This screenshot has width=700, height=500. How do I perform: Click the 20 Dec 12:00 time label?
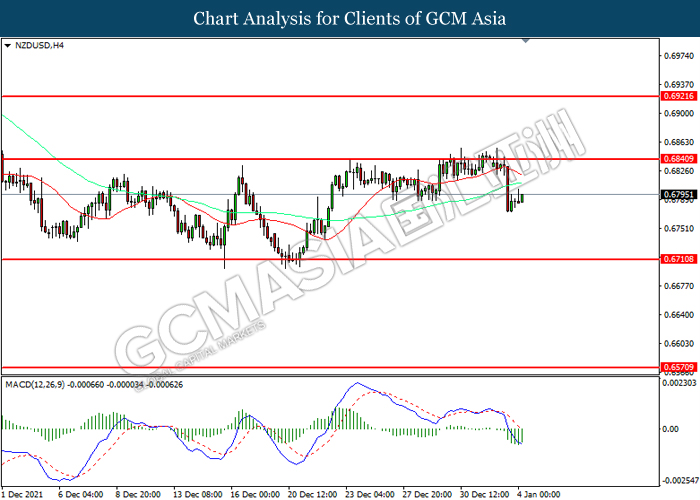click(312, 494)
